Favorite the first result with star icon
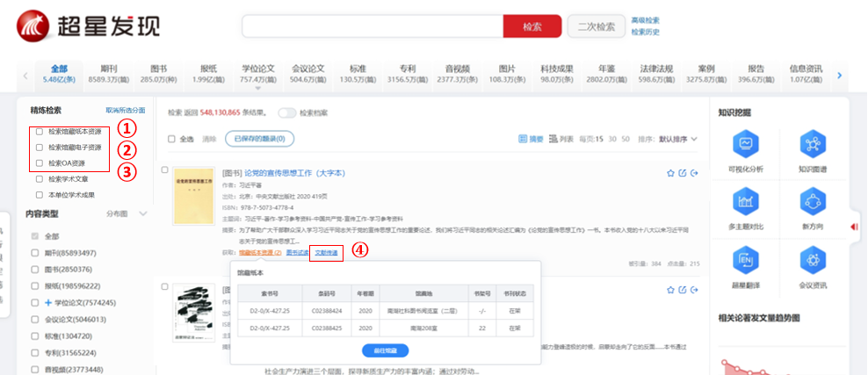Screen dimensions: 868x375 tap(670, 172)
